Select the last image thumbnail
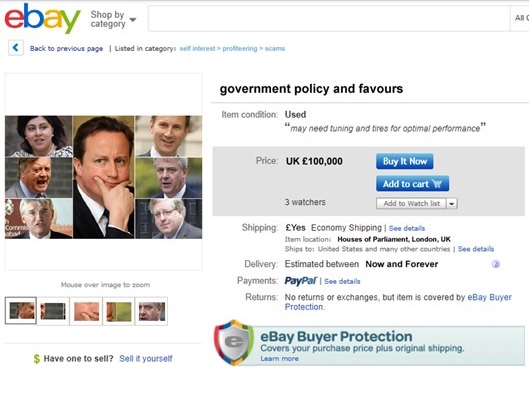 tap(151, 311)
